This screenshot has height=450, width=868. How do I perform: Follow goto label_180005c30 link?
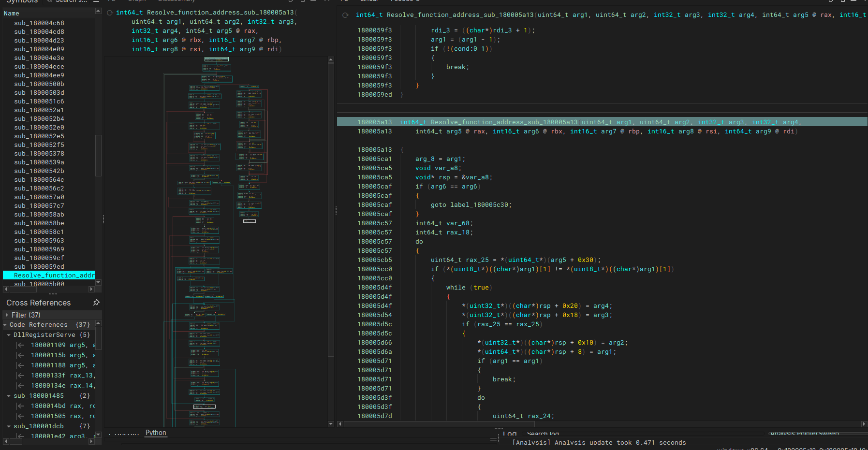(479, 205)
